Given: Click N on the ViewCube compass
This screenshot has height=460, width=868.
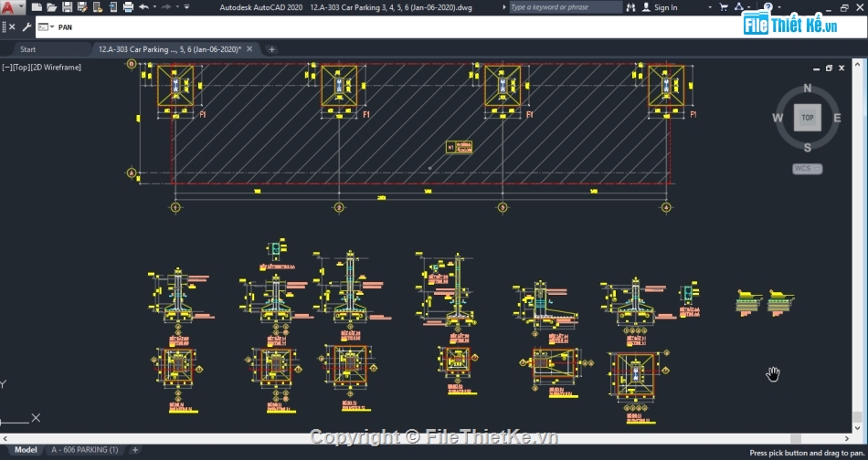Looking at the screenshot, I should tap(808, 88).
